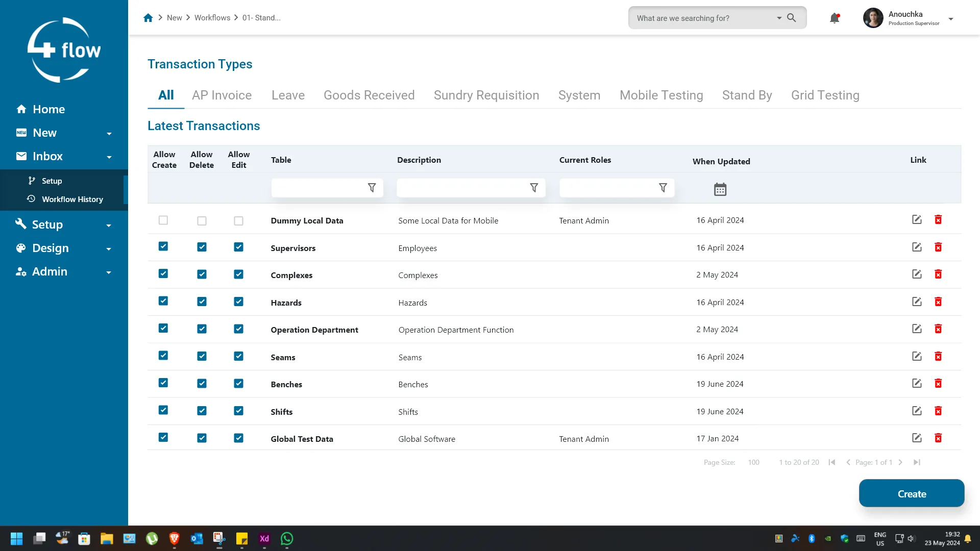Uncheck Allow Edit for Global Test Data
The height and width of the screenshot is (551, 980).
point(238,438)
